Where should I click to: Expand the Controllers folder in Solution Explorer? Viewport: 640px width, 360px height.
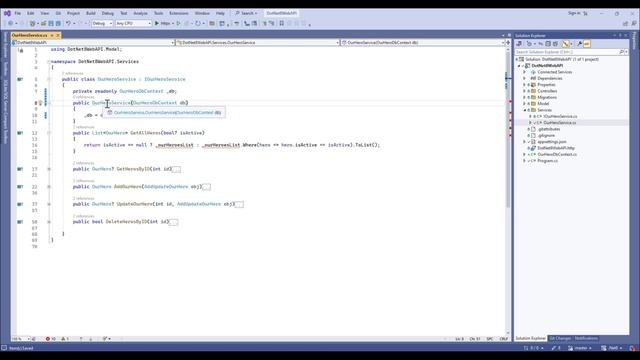[524, 91]
